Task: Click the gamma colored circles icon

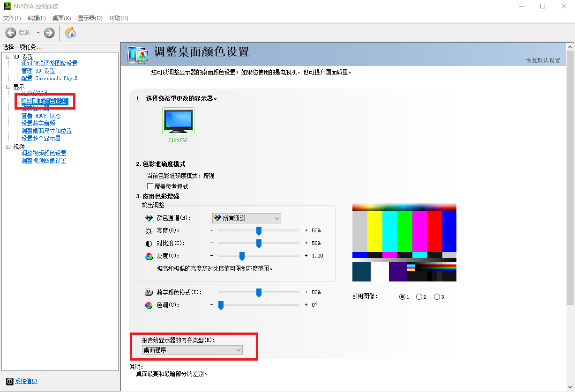Action: (149, 256)
